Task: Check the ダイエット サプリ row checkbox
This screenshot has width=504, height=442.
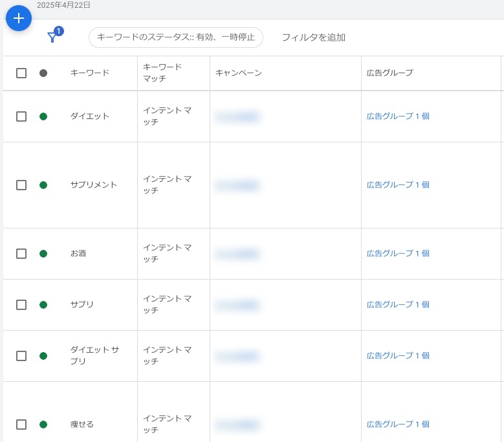Action: pos(21,356)
